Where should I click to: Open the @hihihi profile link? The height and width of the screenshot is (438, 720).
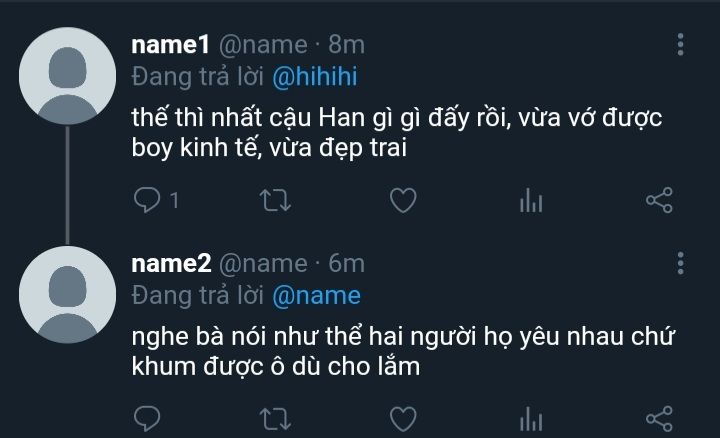(x=317, y=74)
